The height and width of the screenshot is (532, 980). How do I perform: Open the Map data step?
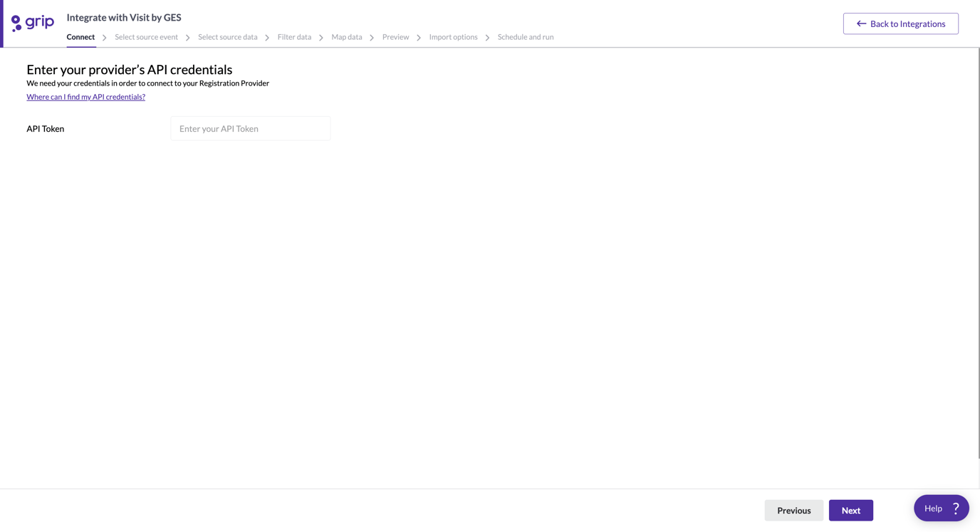346,36
